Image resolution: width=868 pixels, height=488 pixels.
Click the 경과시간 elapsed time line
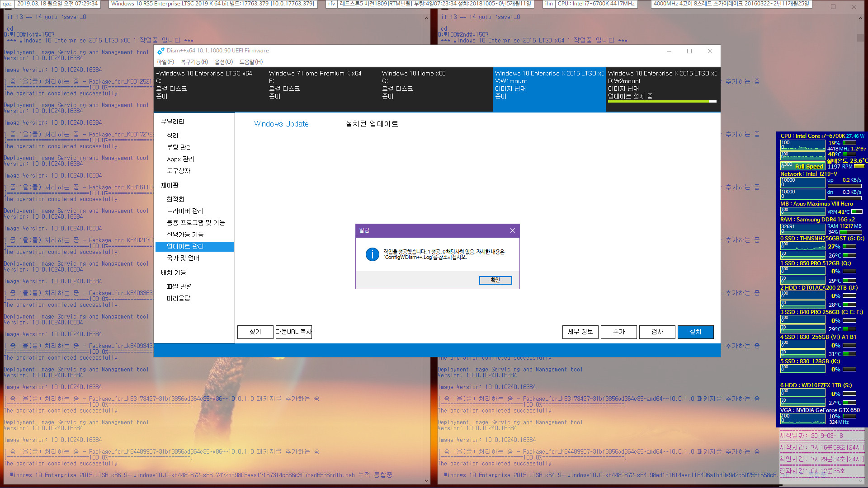[x=812, y=471]
